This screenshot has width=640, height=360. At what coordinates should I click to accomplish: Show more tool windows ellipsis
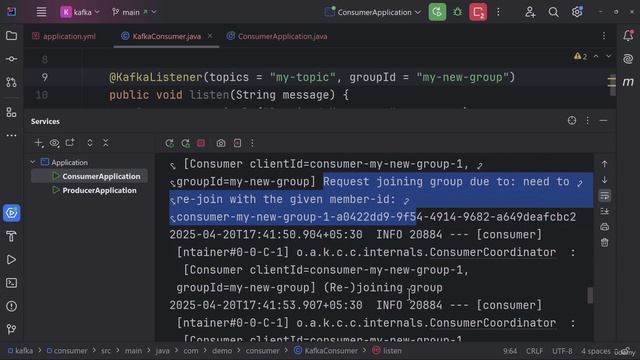[11, 135]
